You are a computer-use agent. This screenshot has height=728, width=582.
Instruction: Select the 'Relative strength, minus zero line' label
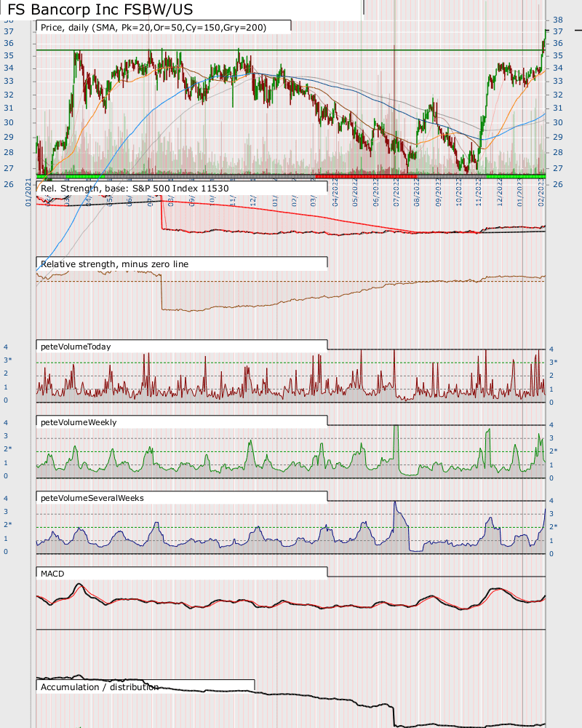point(115,264)
